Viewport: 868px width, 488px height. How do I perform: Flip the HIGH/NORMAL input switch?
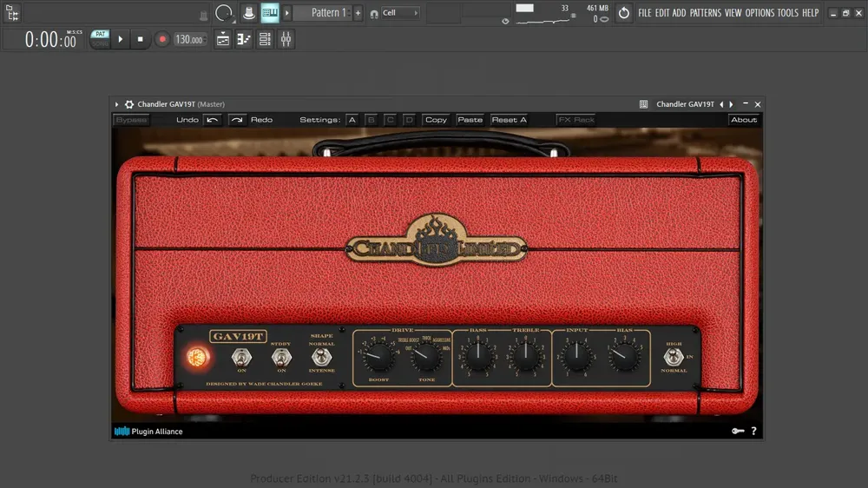point(674,357)
